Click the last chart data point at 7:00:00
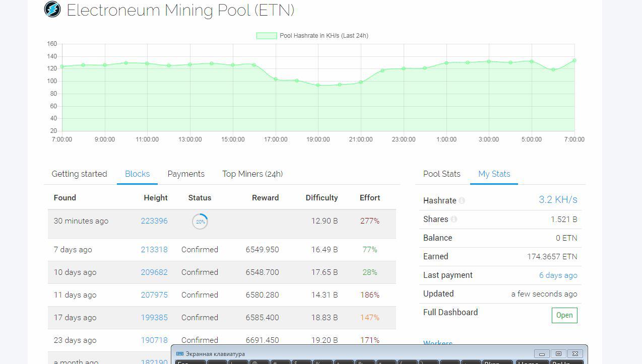 (574, 60)
